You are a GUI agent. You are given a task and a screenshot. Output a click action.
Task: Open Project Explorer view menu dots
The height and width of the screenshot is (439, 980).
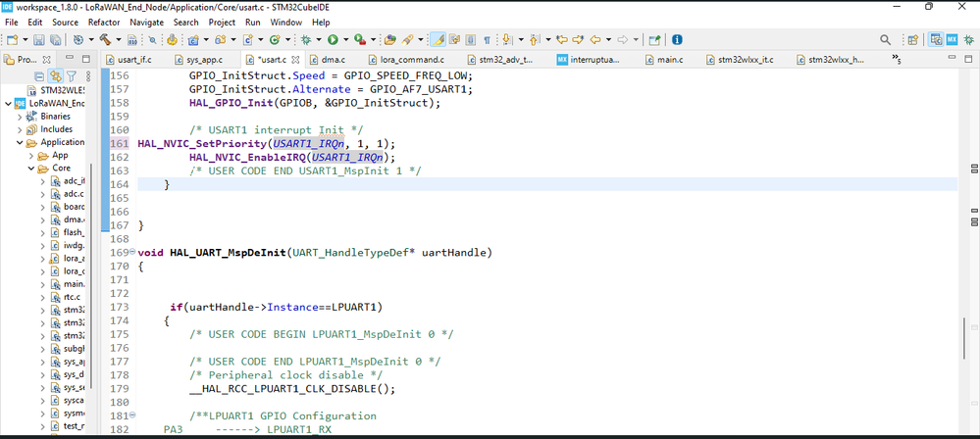pyautogui.click(x=87, y=76)
